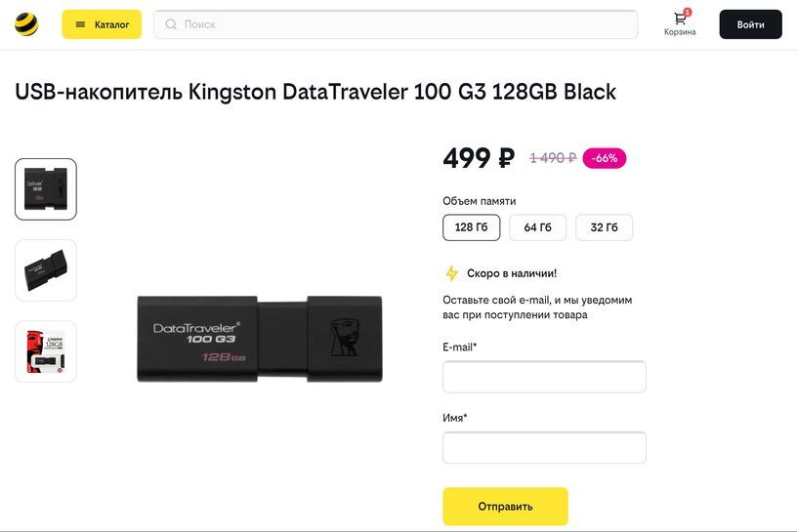This screenshot has width=797, height=532.
Task: Open the shopping cart icon
Action: coord(679,20)
